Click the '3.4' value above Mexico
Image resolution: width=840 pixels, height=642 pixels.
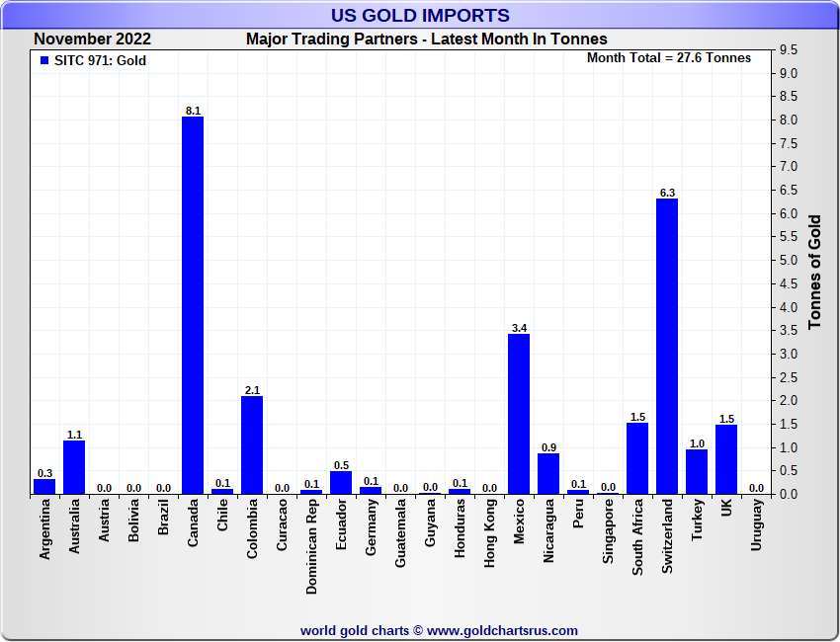(519, 328)
